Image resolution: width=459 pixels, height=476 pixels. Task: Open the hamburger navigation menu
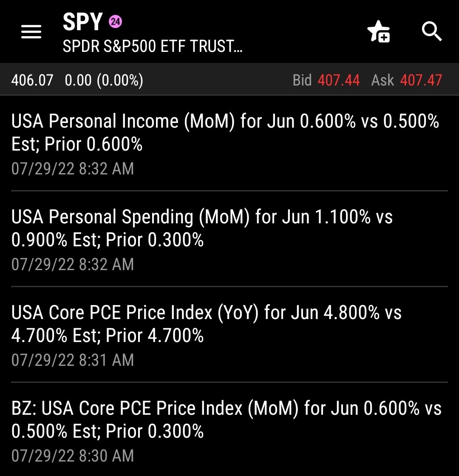point(31,31)
